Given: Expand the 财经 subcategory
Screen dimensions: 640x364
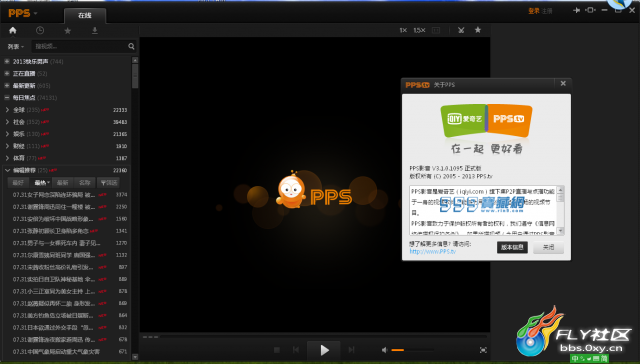Looking at the screenshot, I should [x=7, y=146].
